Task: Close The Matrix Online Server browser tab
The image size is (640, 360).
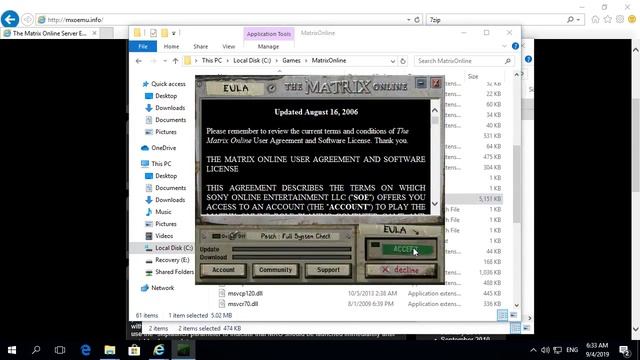Action: tap(94, 33)
